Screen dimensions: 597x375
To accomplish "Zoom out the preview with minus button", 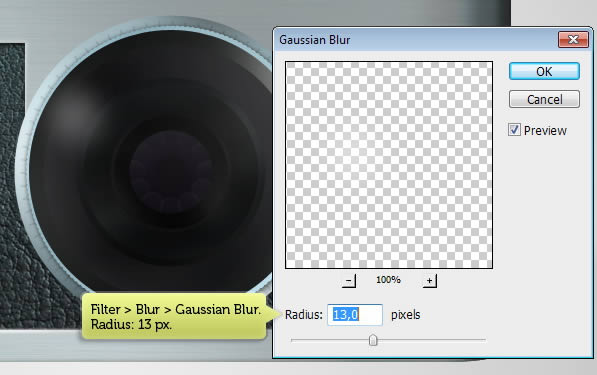I will click(x=349, y=281).
